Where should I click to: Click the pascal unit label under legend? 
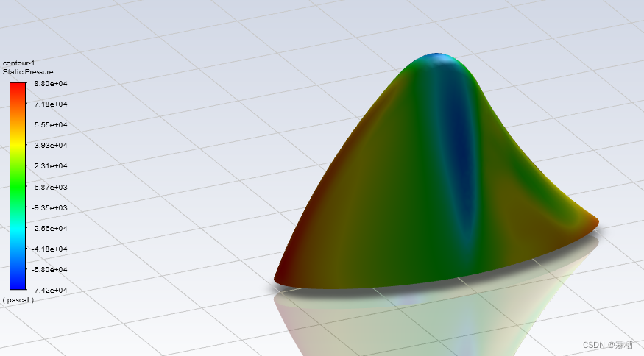coord(18,300)
